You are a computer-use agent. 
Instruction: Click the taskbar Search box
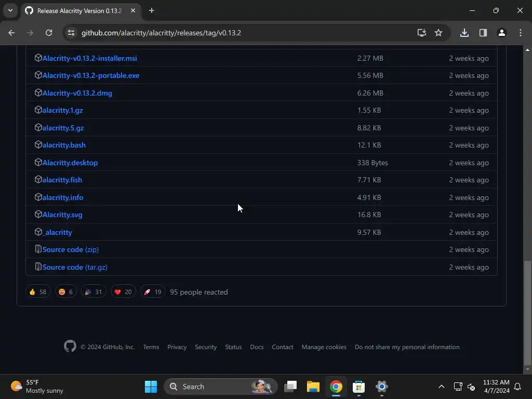pos(220,387)
